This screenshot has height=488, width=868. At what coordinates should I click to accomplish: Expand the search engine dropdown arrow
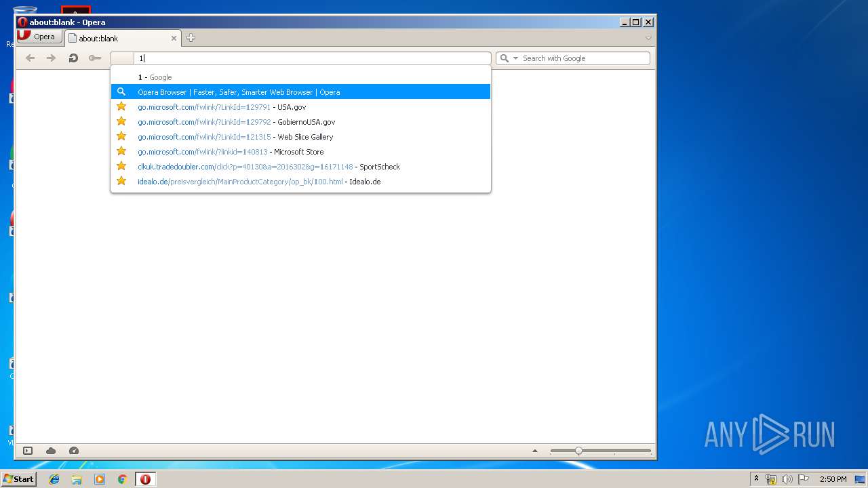pyautogui.click(x=515, y=58)
